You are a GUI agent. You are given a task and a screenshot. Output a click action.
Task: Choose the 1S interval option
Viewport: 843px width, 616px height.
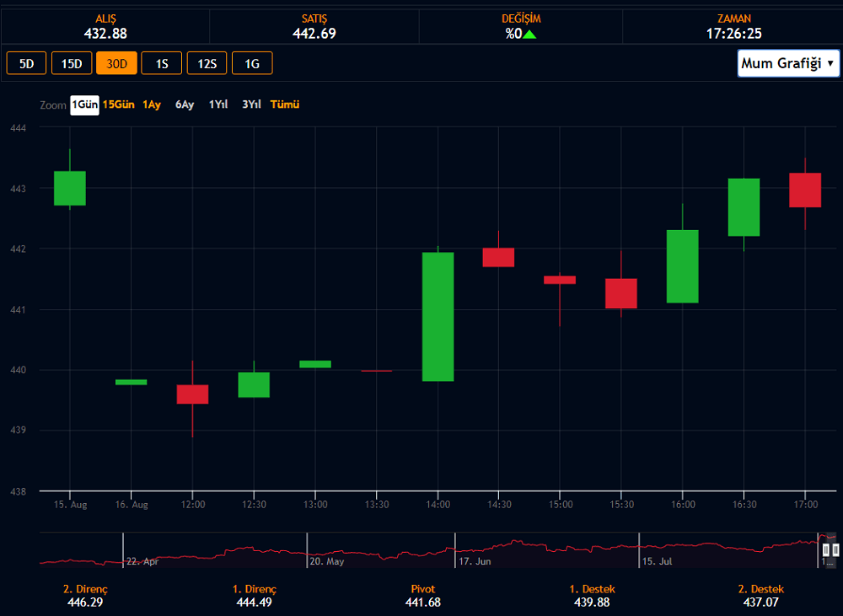(x=161, y=63)
